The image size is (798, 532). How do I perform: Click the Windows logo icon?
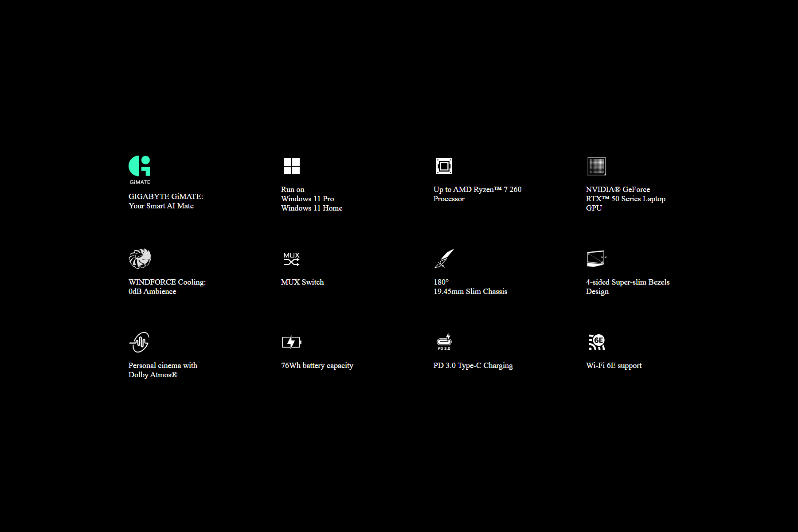[x=292, y=166]
